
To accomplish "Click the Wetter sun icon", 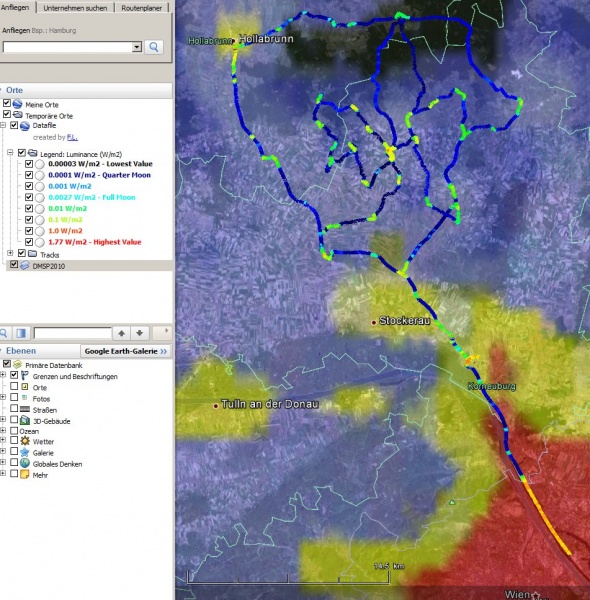I will [x=25, y=441].
